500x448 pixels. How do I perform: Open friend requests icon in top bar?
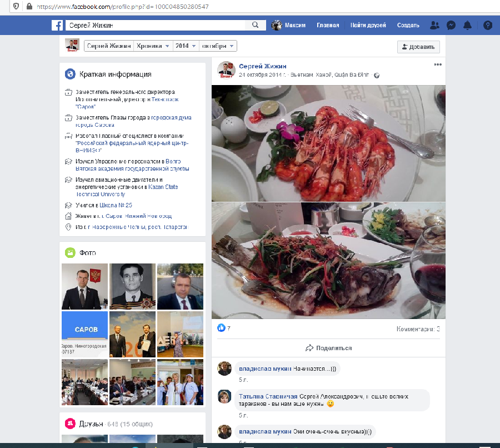(434, 25)
